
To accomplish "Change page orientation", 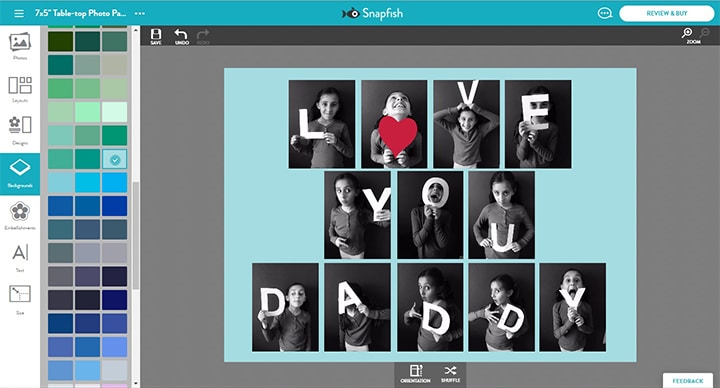I will [415, 374].
